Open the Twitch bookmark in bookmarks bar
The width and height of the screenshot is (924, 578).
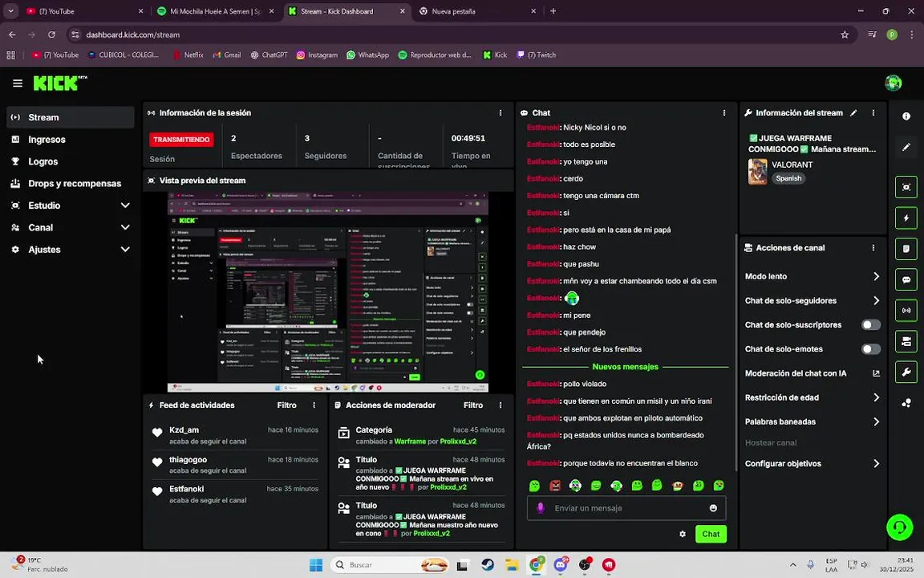click(x=537, y=55)
